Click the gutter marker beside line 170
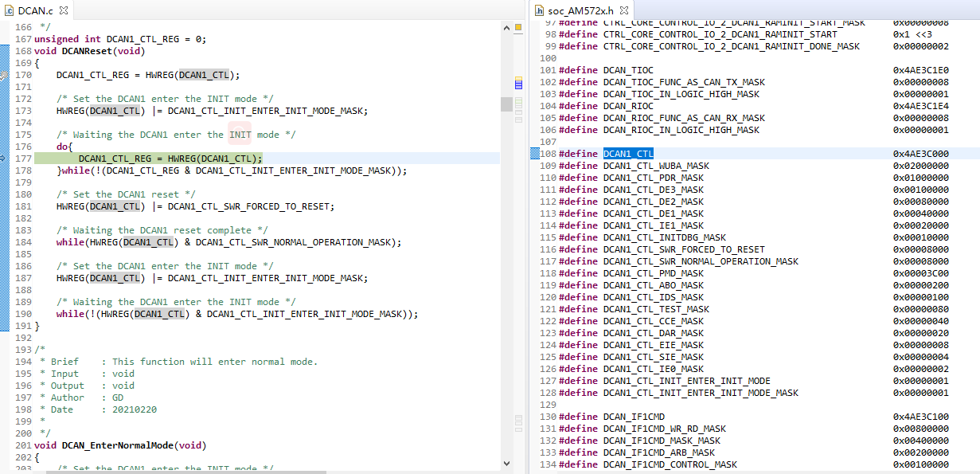This screenshot has width=980, height=474. pos(3,75)
